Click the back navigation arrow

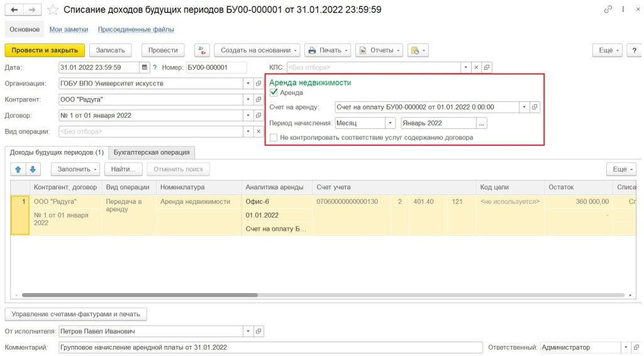(x=14, y=10)
